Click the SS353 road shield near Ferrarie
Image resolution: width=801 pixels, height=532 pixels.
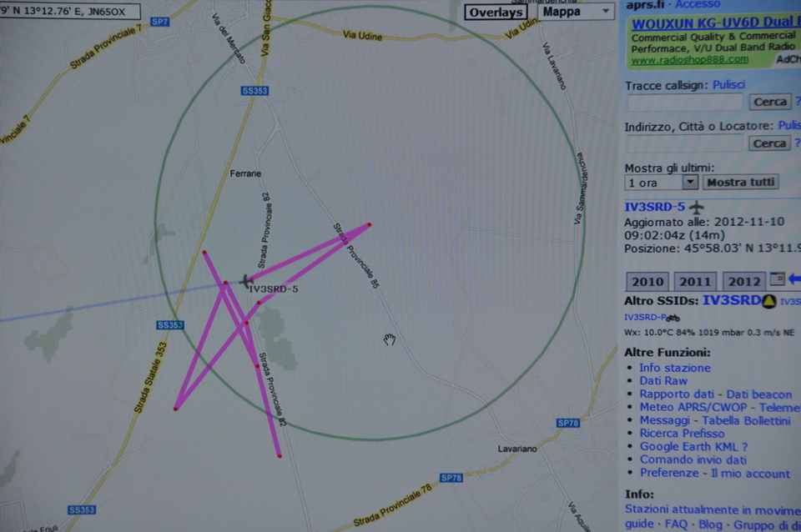pyautogui.click(x=254, y=91)
